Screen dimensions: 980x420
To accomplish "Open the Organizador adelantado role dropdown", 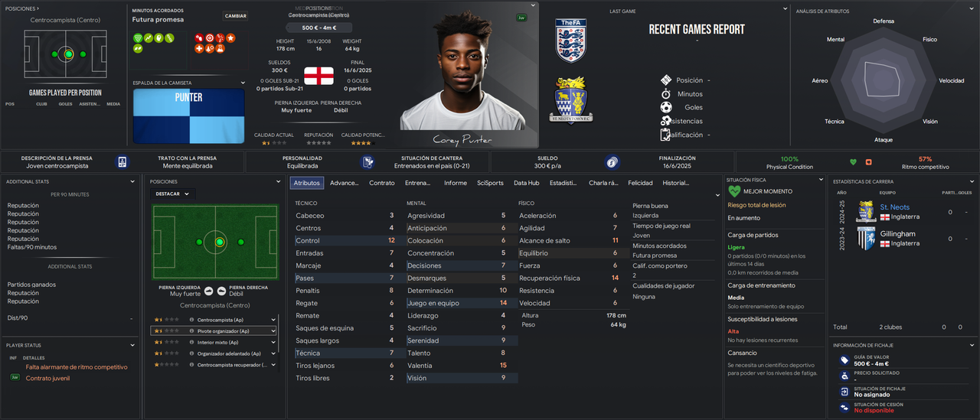I will click(273, 353).
